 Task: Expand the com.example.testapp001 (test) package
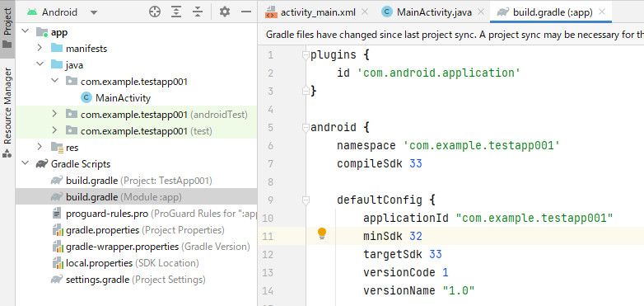[54, 130]
